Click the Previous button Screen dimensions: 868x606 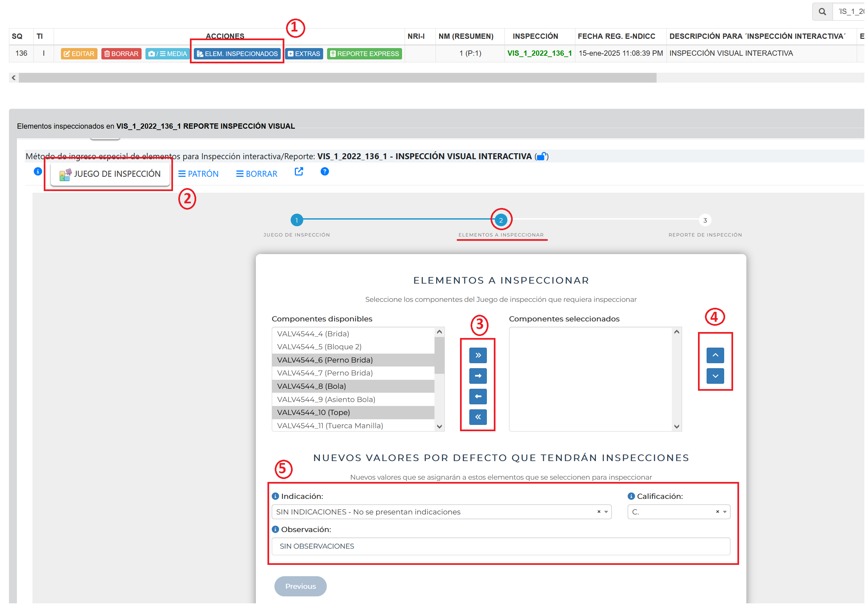pos(300,586)
